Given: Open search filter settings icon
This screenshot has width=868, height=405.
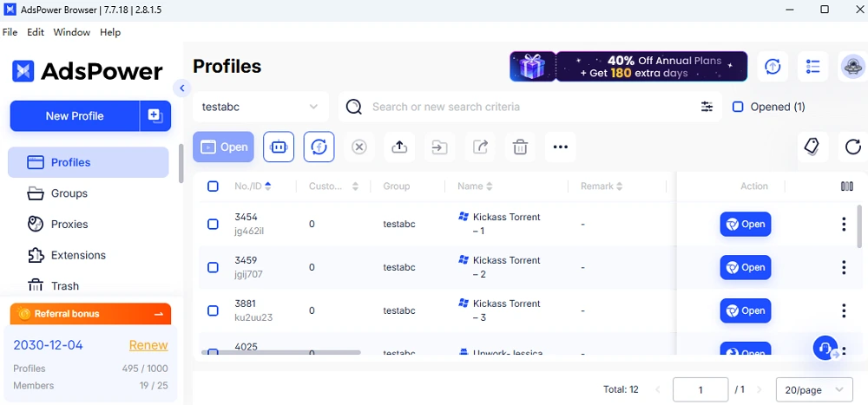Looking at the screenshot, I should 707,107.
